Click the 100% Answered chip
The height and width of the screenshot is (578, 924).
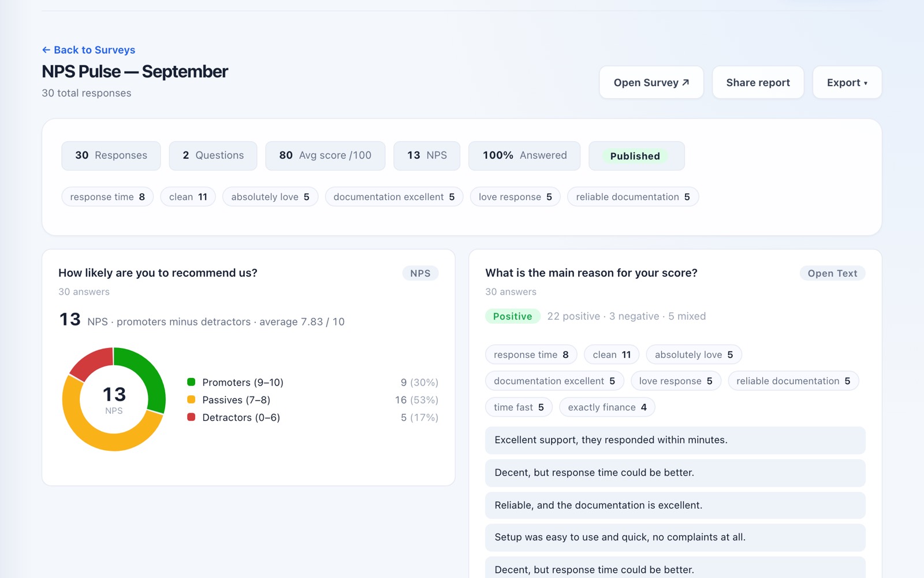pos(524,155)
